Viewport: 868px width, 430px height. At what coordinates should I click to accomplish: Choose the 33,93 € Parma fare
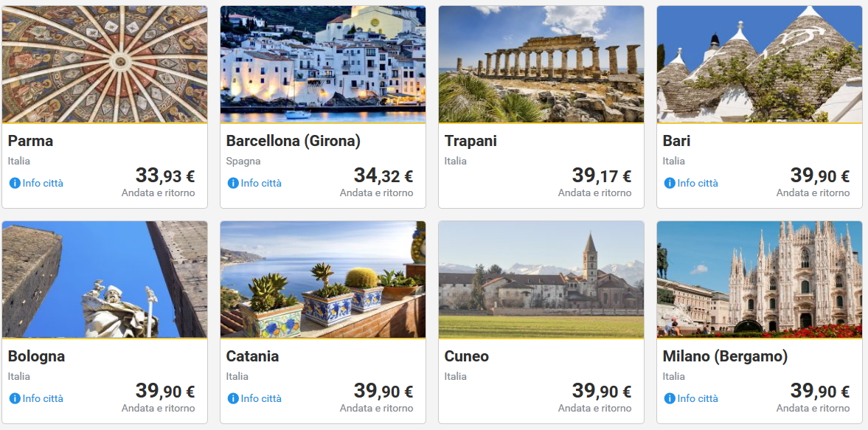[164, 176]
